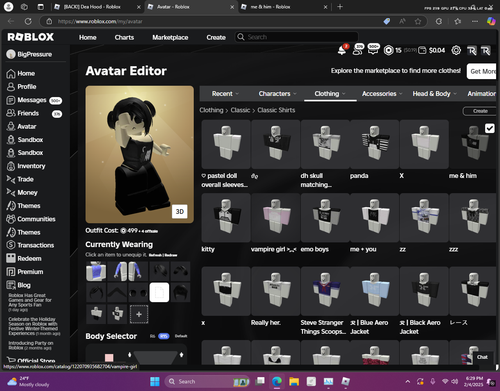This screenshot has width=500, height=391.
Task: Click the Clothing breadcrumb link
Action: click(211, 110)
